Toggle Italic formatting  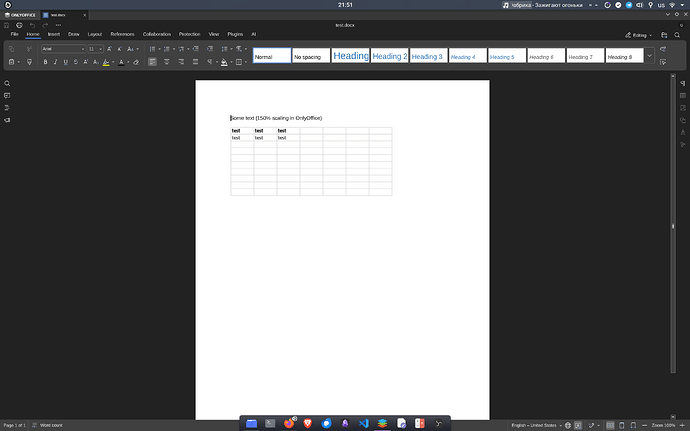click(55, 62)
